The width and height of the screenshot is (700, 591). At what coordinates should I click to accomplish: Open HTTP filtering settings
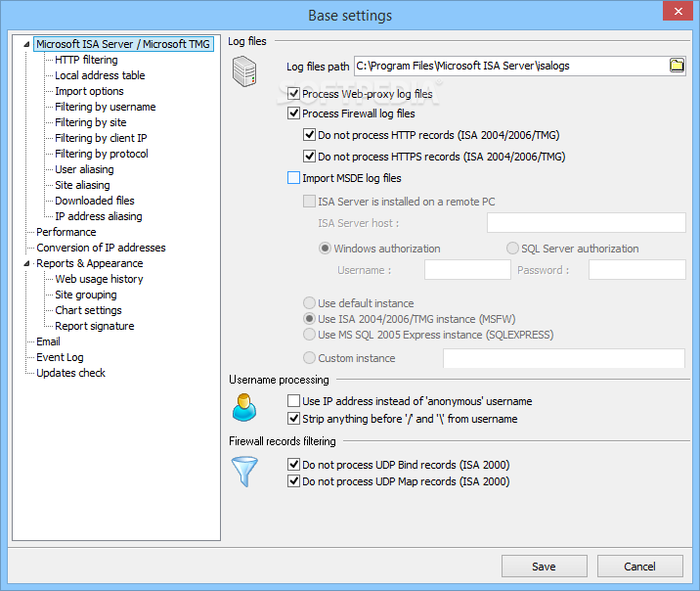tap(86, 60)
